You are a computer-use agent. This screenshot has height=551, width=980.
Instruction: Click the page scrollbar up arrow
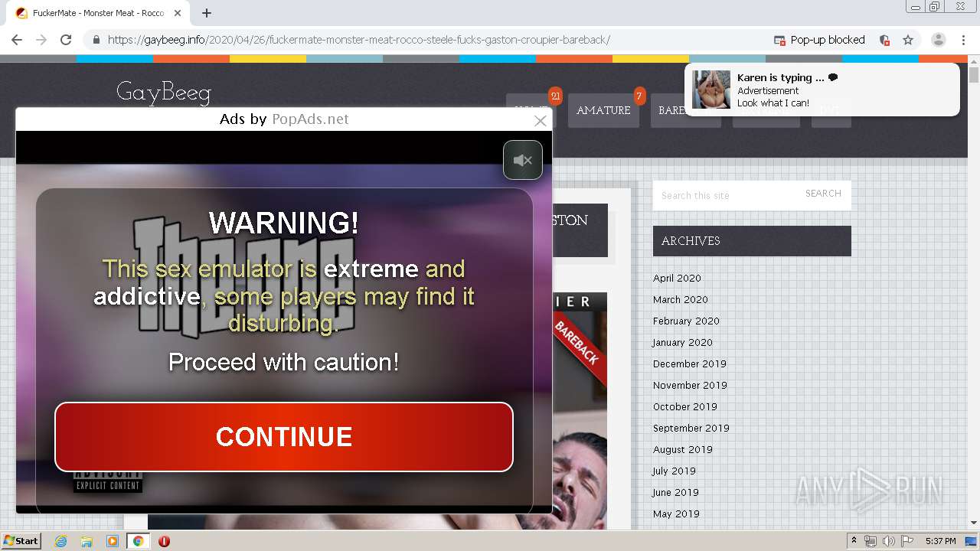pos(974,60)
